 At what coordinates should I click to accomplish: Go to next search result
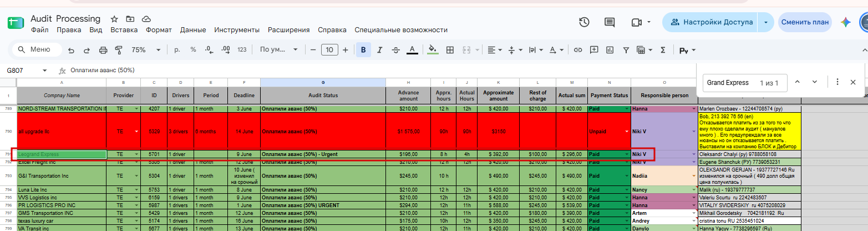click(x=815, y=82)
